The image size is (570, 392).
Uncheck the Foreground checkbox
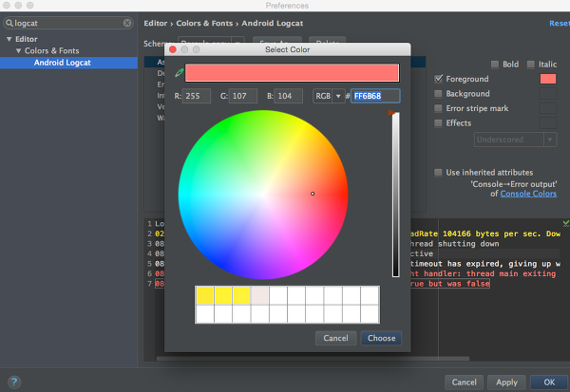pyautogui.click(x=438, y=79)
